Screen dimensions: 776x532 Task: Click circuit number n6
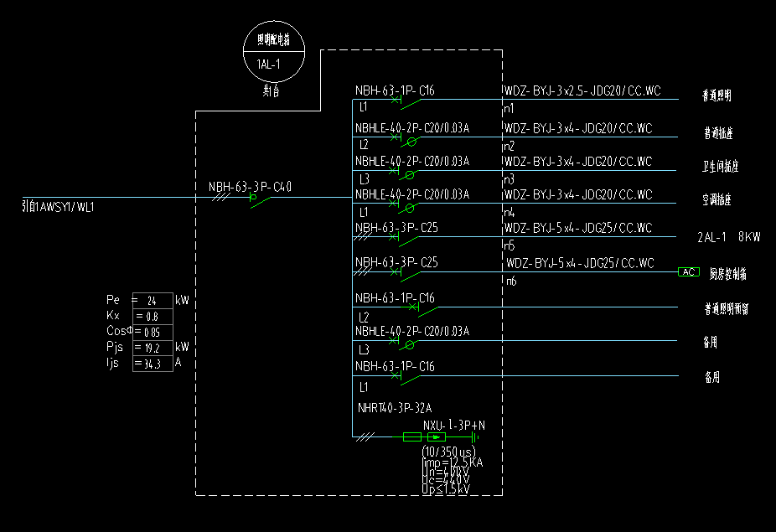click(511, 281)
